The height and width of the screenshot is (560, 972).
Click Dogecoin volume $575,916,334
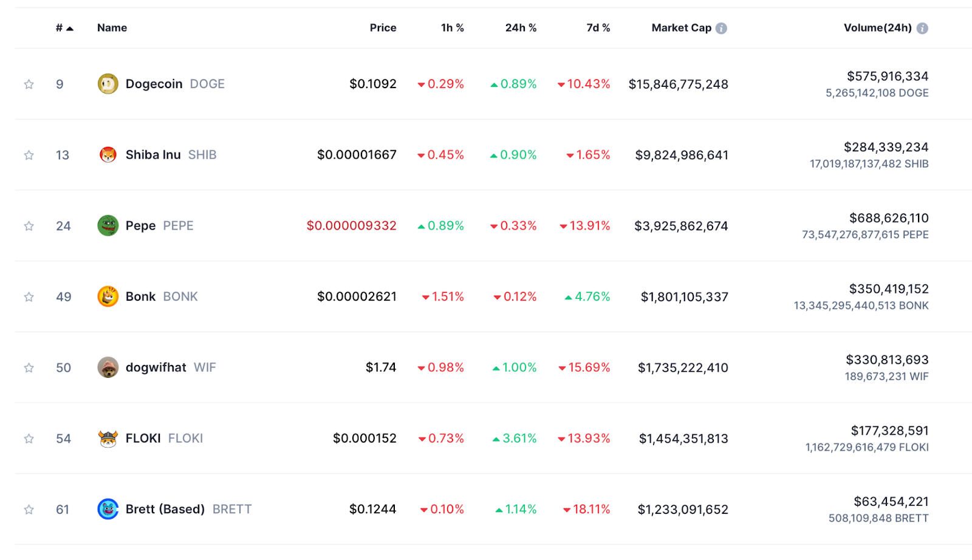(x=888, y=76)
